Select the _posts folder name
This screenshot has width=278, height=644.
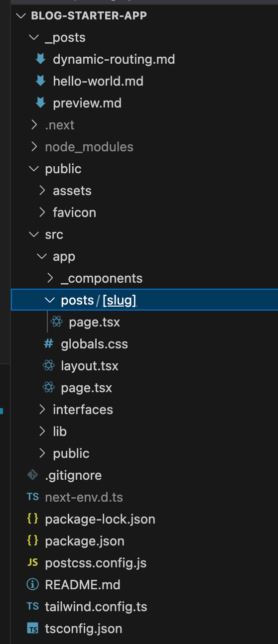(x=65, y=37)
